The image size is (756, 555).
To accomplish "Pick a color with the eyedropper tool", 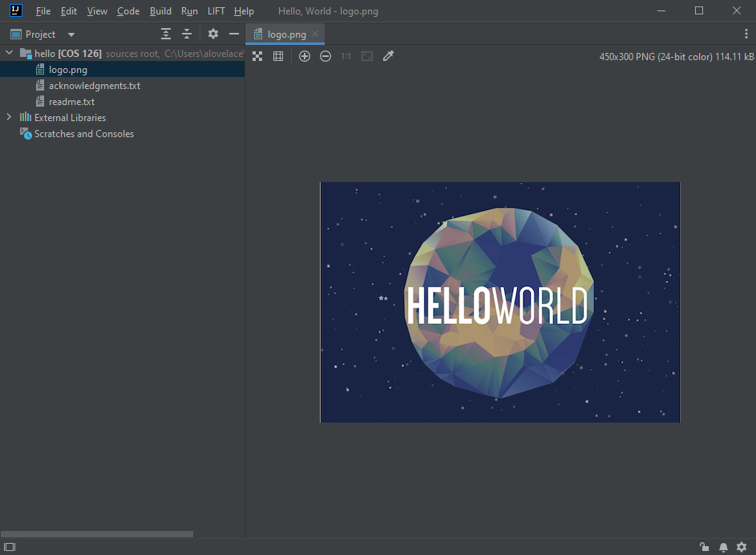I will click(388, 56).
